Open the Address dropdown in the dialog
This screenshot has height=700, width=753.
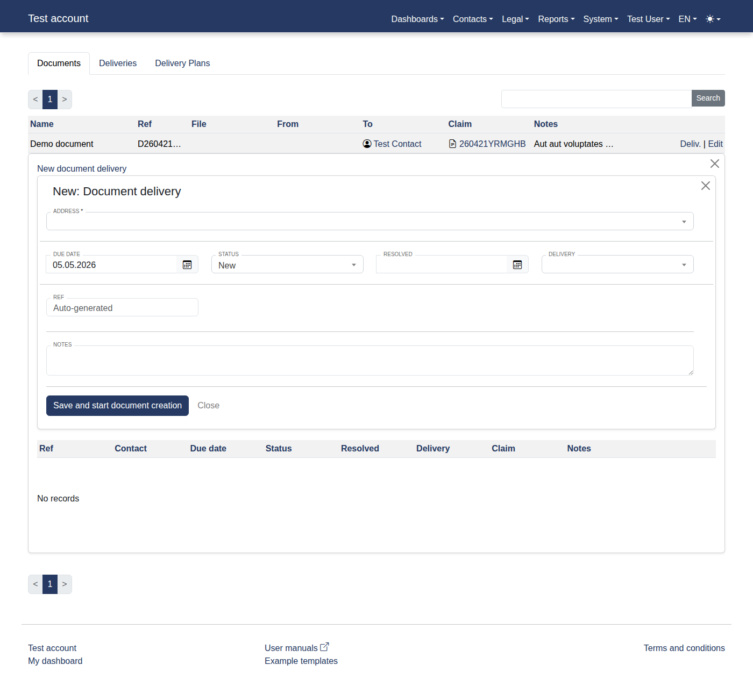684,221
